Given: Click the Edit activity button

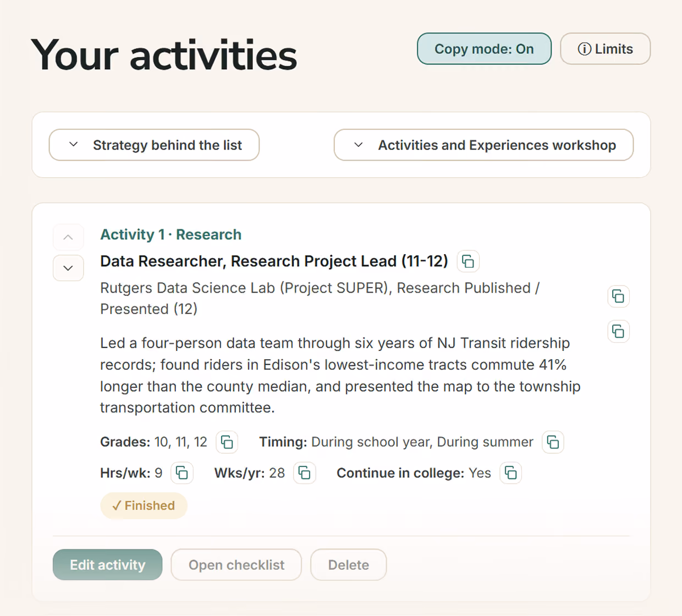Looking at the screenshot, I should click(108, 565).
